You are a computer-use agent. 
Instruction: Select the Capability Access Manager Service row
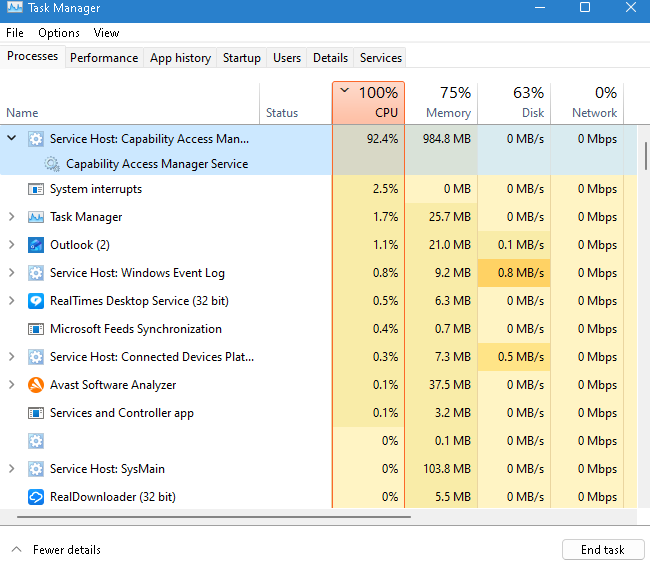click(x=318, y=164)
